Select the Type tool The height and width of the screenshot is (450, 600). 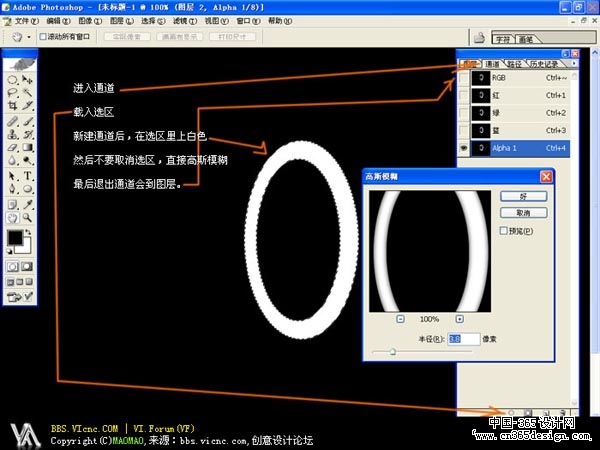pyautogui.click(x=27, y=176)
